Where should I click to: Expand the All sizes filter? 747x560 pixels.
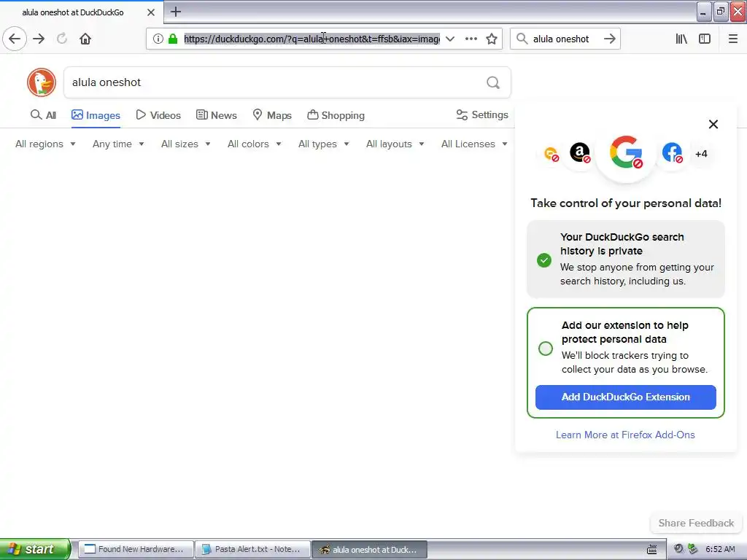pos(186,144)
